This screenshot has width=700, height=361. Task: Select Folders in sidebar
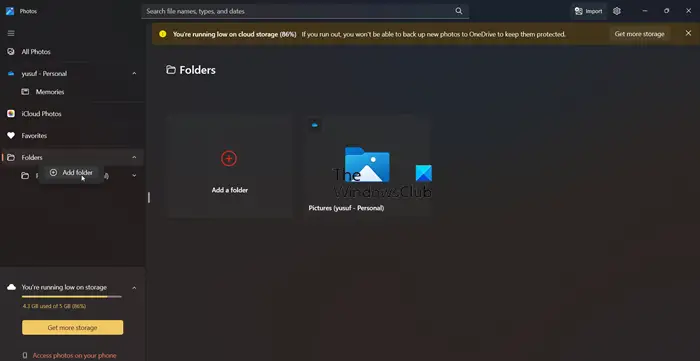click(x=72, y=158)
